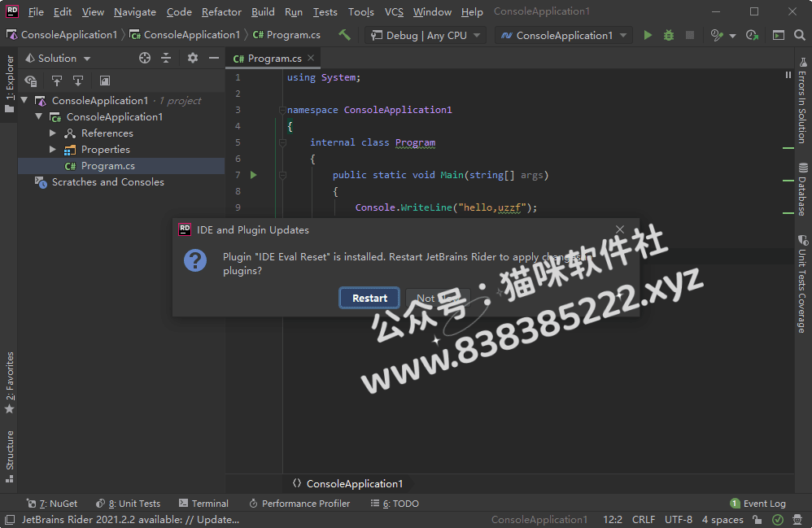Image resolution: width=812 pixels, height=528 pixels.
Task: Click the UTF-8 encoding indicator
Action: pyautogui.click(x=679, y=519)
